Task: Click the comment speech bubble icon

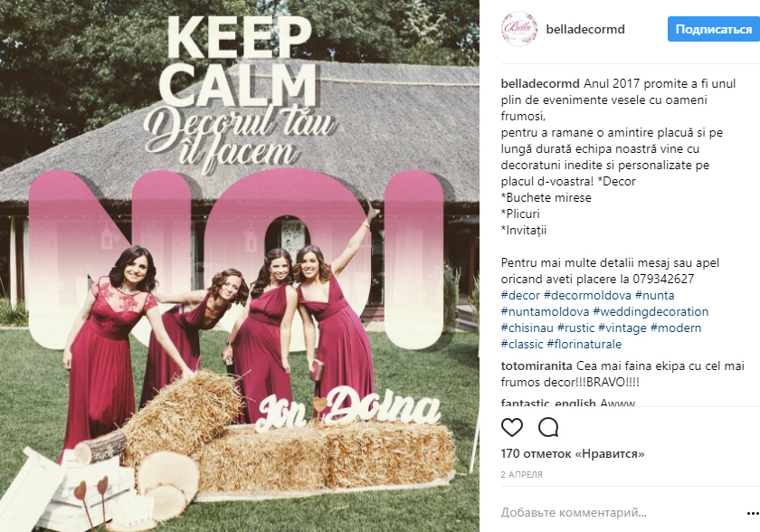Action: [x=548, y=427]
